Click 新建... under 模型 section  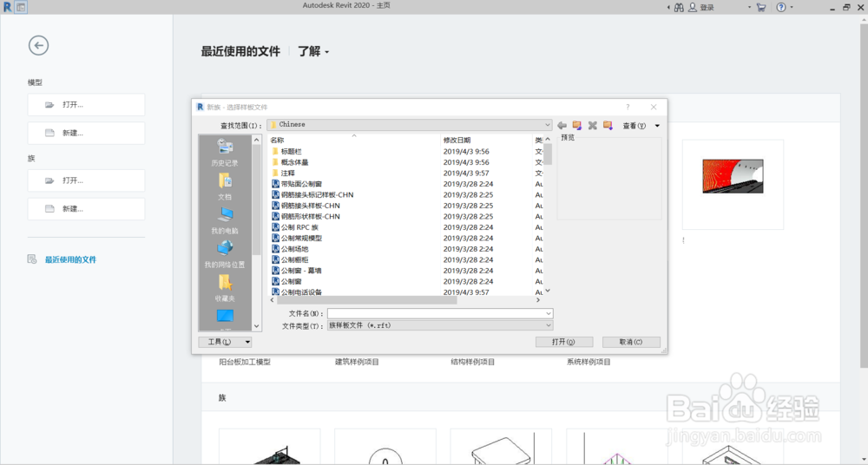click(x=86, y=133)
